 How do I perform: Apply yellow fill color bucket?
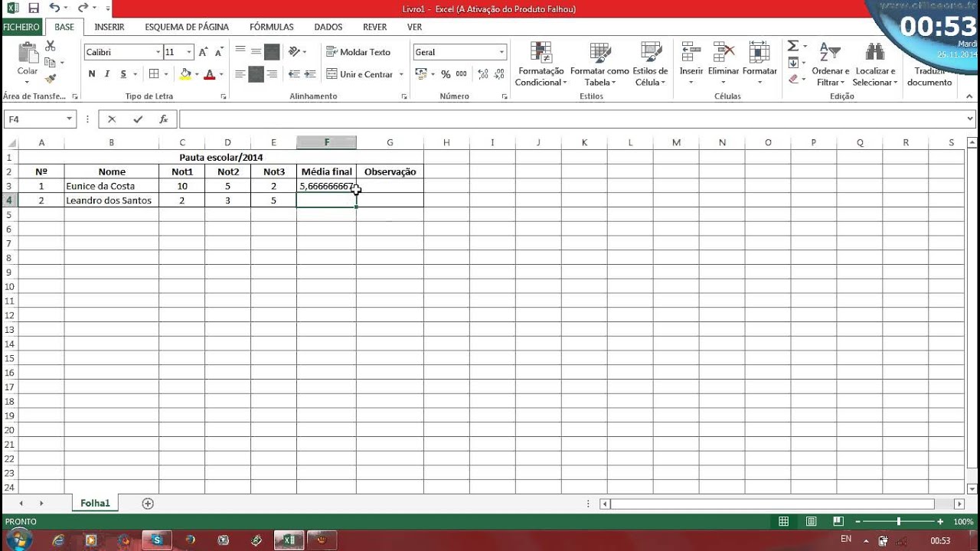click(x=185, y=74)
